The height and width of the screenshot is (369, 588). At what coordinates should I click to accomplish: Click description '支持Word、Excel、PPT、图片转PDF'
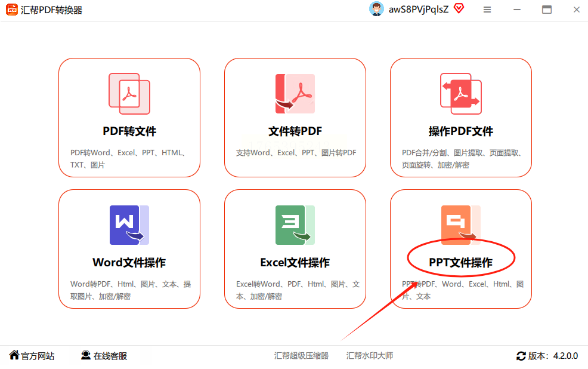296,153
